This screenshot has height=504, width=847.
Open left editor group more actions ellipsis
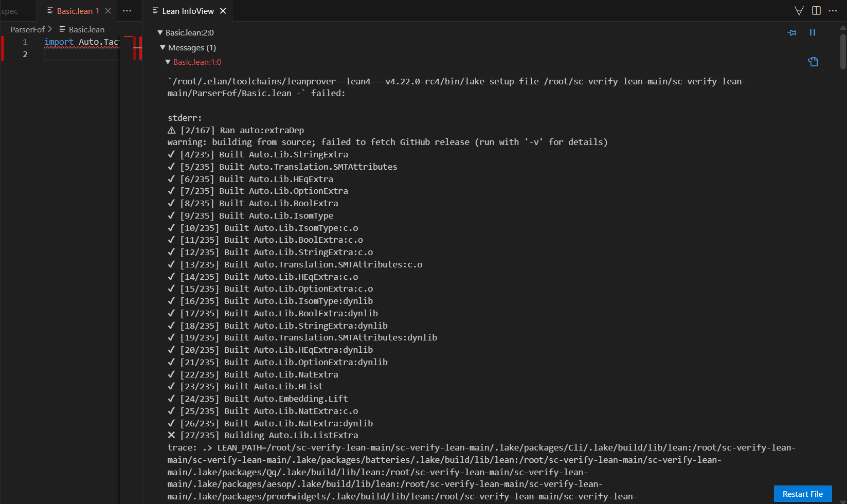127,11
